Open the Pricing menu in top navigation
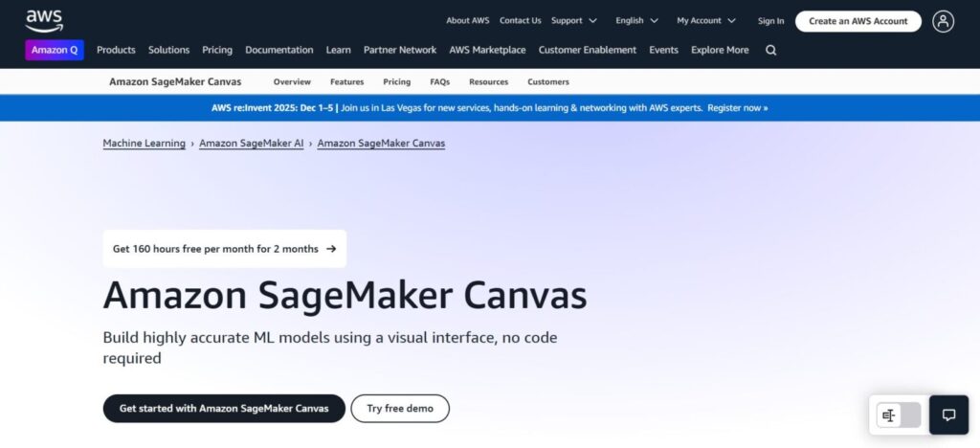980x448 pixels. point(217,50)
